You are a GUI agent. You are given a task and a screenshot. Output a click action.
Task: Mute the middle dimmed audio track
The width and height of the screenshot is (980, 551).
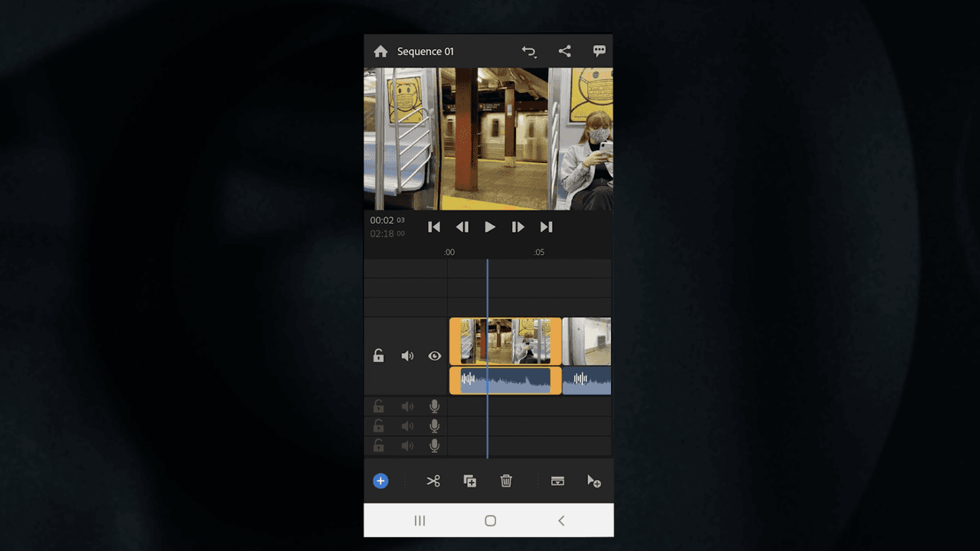(407, 426)
